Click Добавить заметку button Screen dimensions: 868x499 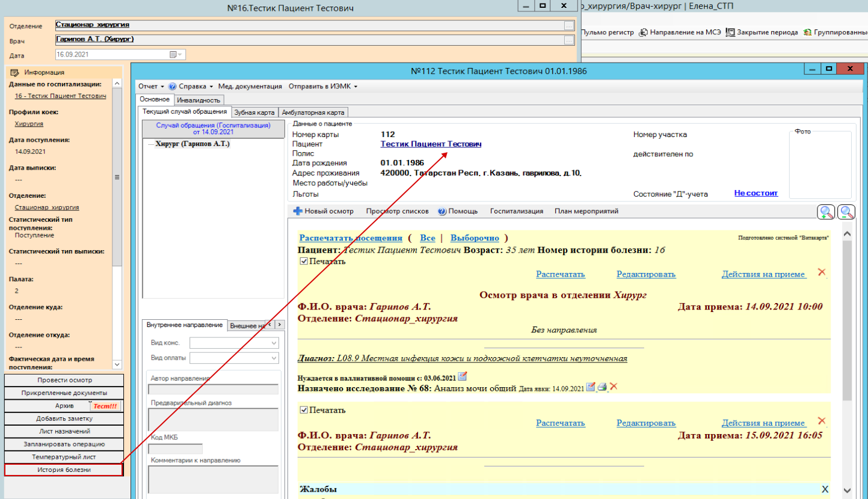(64, 418)
